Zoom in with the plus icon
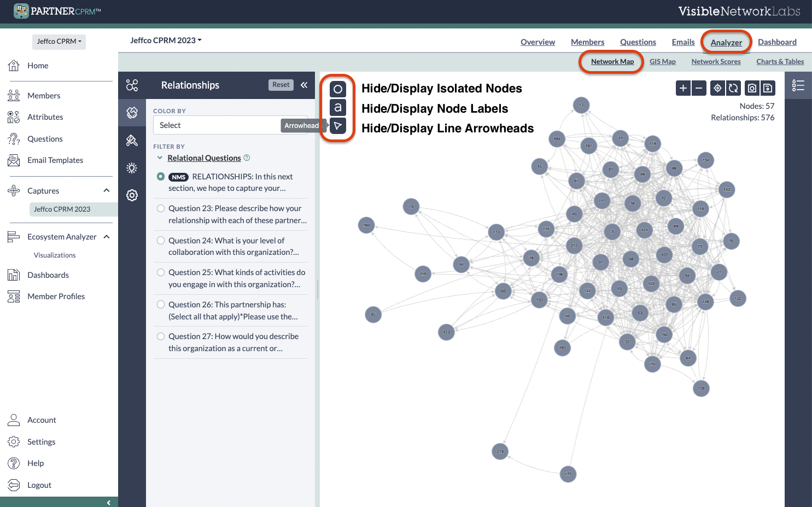The height and width of the screenshot is (507, 812). (x=683, y=88)
